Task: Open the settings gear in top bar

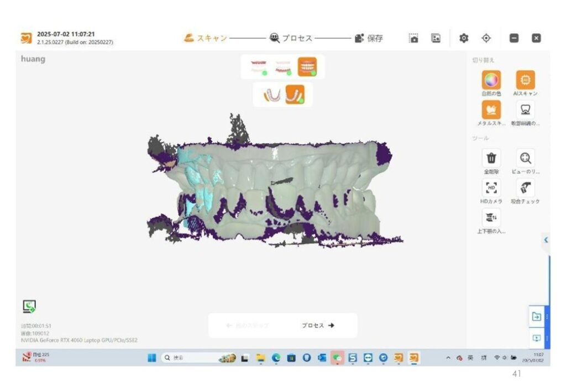Action: pyautogui.click(x=464, y=38)
